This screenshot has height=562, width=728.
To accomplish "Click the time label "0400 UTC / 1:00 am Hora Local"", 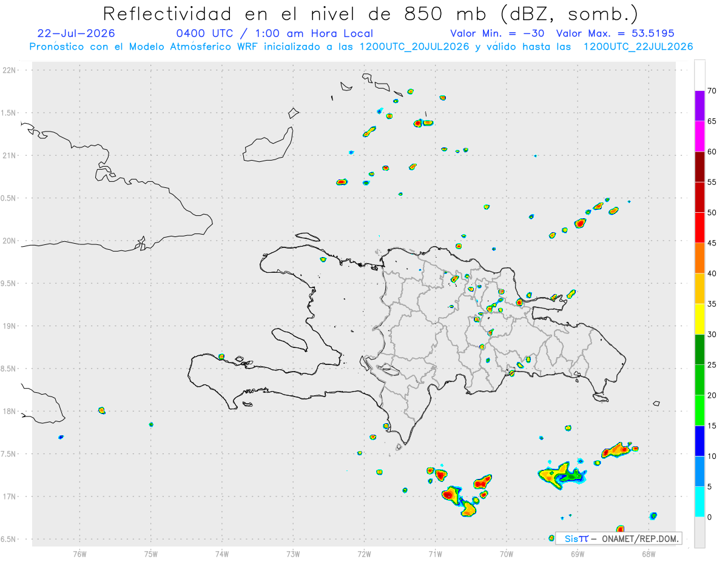I will 275,33.
